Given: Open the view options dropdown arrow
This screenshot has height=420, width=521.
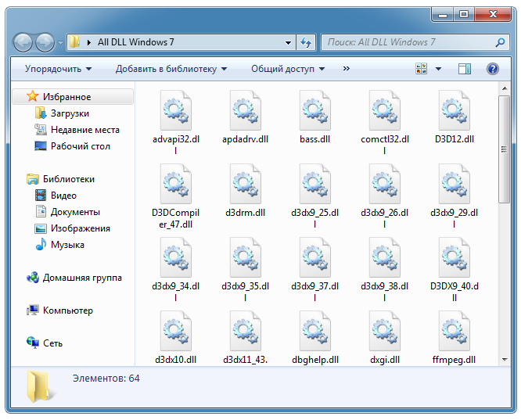Looking at the screenshot, I should (x=438, y=69).
